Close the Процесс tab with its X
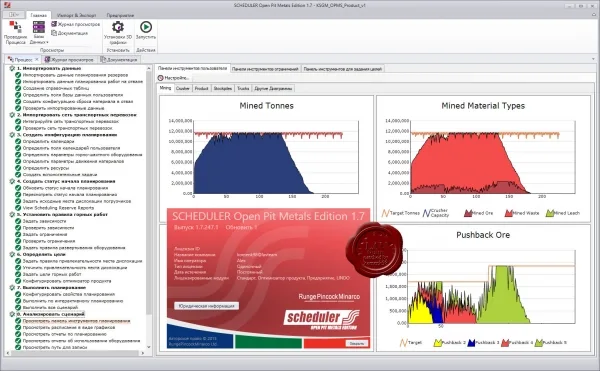The height and width of the screenshot is (371, 600). coord(37,59)
